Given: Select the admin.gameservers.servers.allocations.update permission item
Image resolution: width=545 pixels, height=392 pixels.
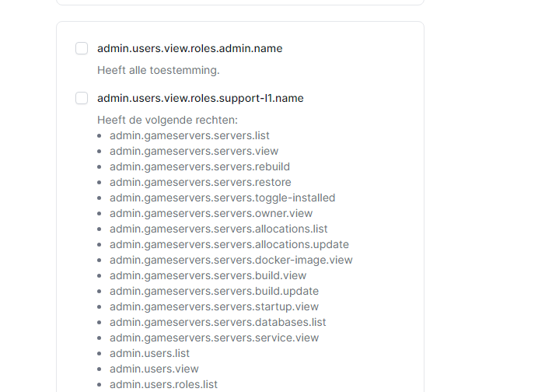Looking at the screenshot, I should 229,244.
